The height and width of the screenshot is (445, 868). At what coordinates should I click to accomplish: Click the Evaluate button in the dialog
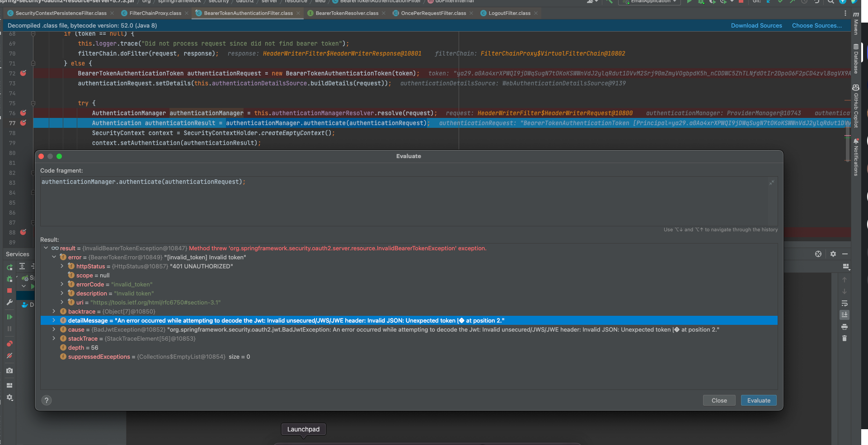click(x=758, y=400)
